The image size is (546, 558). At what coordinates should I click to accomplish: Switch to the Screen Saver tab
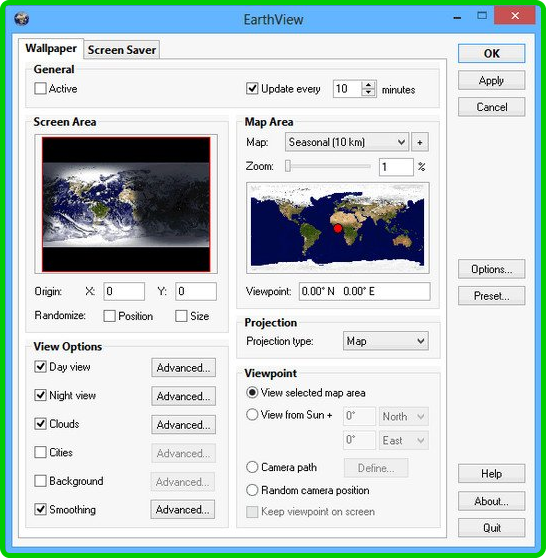click(x=122, y=50)
